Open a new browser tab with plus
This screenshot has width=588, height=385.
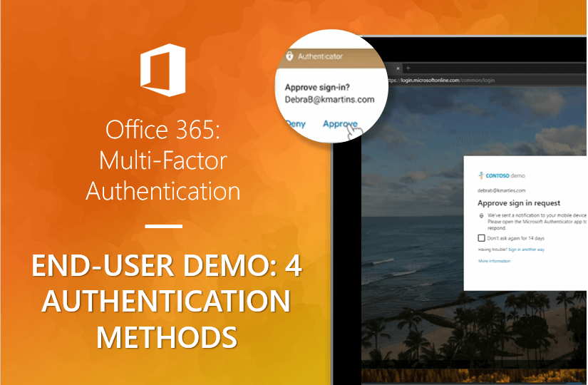(408, 68)
